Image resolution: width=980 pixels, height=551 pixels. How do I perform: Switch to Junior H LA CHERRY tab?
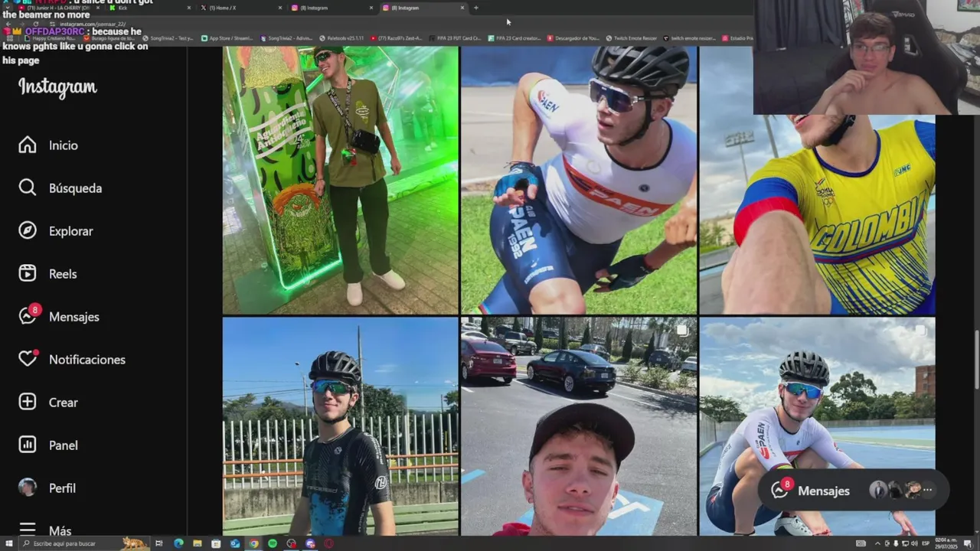point(58,8)
